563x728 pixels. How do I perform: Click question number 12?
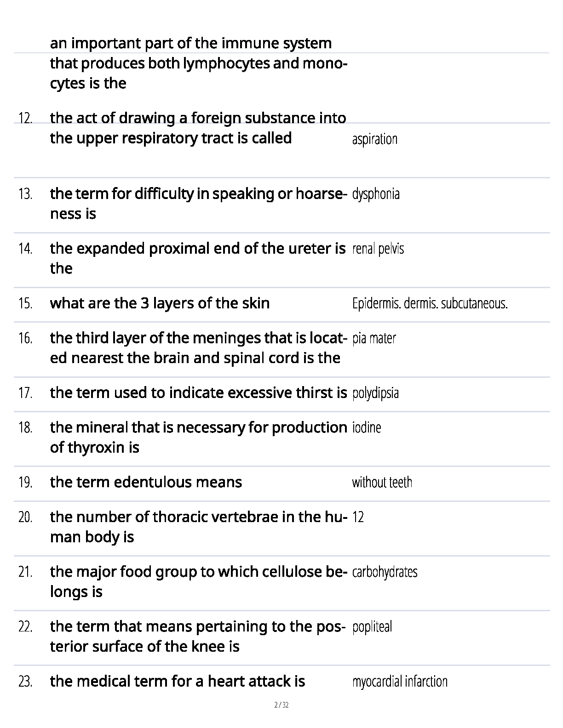pos(25,118)
